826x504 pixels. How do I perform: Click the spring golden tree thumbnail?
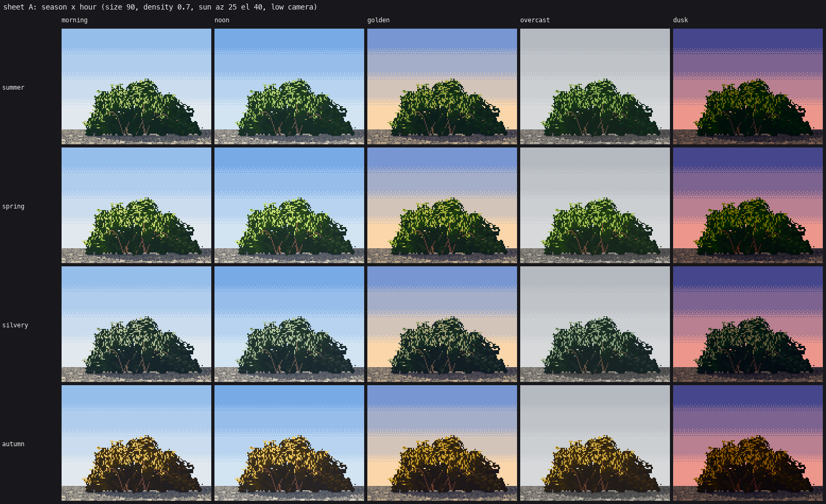[x=442, y=205]
